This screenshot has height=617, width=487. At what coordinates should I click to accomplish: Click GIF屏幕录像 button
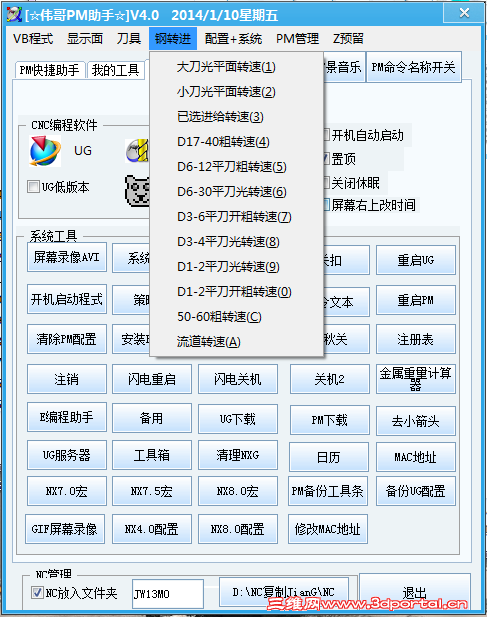(65, 529)
